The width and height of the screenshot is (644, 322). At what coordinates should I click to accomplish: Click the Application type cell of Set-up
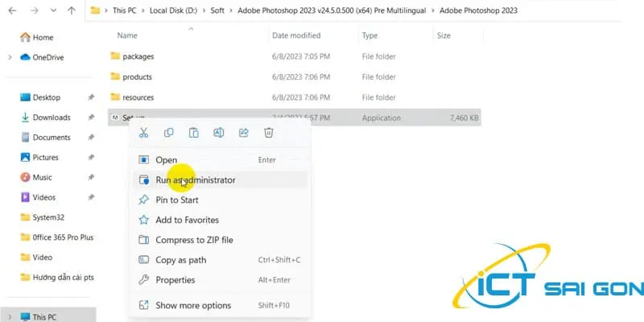coord(381,118)
